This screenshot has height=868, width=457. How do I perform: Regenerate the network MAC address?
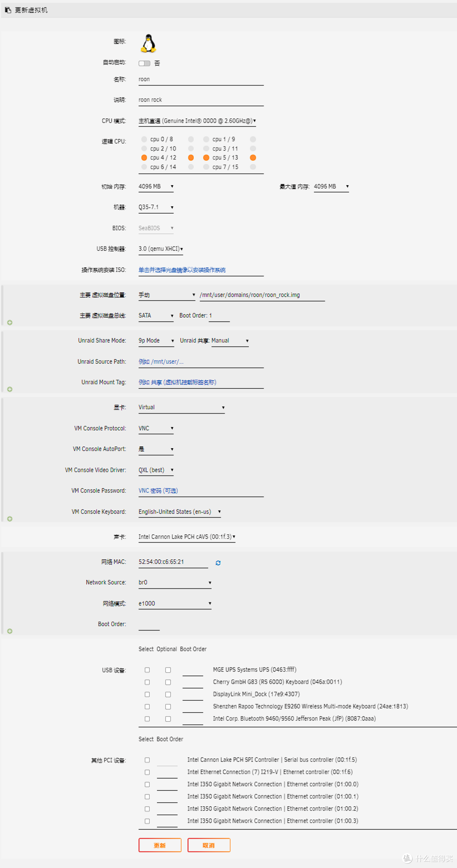(218, 563)
